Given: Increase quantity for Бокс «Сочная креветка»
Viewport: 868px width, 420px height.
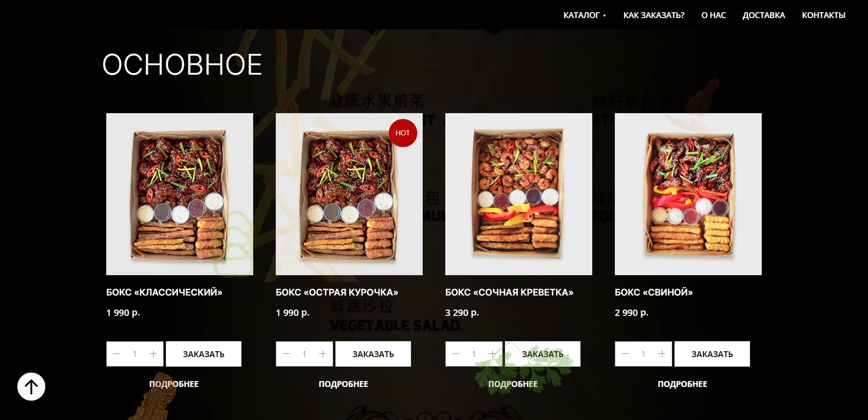Looking at the screenshot, I should pos(492,354).
